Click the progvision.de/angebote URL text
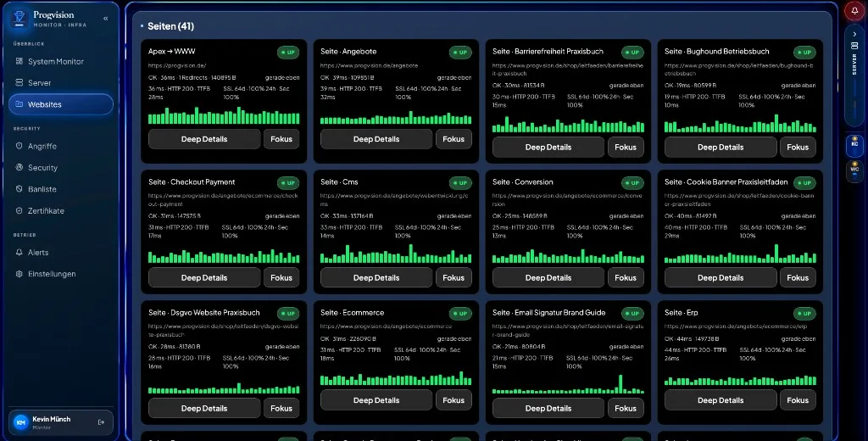This screenshot has height=441, width=868. coord(370,65)
